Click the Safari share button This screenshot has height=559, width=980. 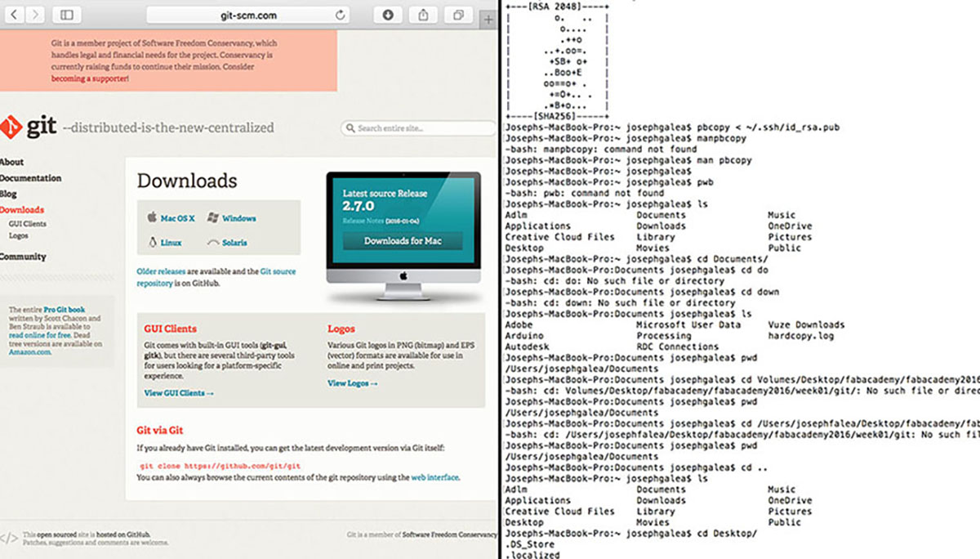coord(423,15)
